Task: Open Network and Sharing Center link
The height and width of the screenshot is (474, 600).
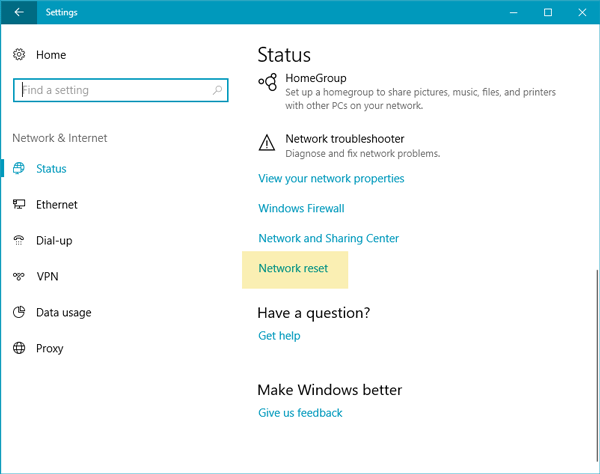Action: pos(328,238)
